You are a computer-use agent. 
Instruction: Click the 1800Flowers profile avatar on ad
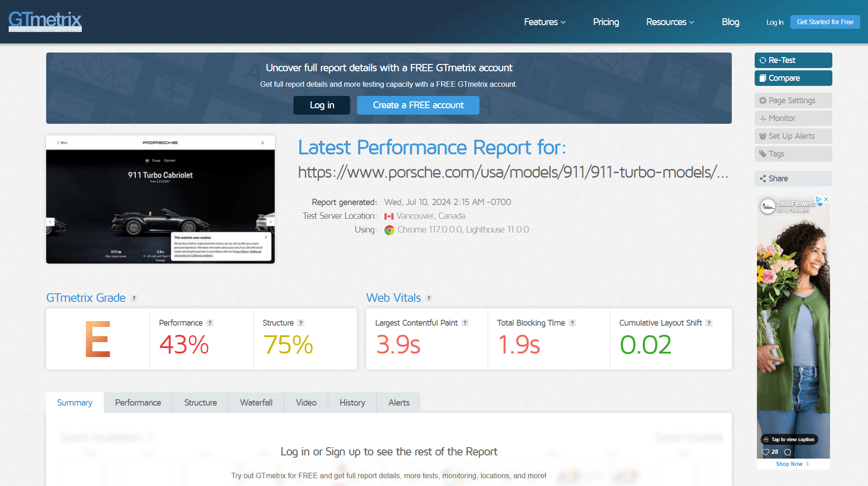(768, 206)
